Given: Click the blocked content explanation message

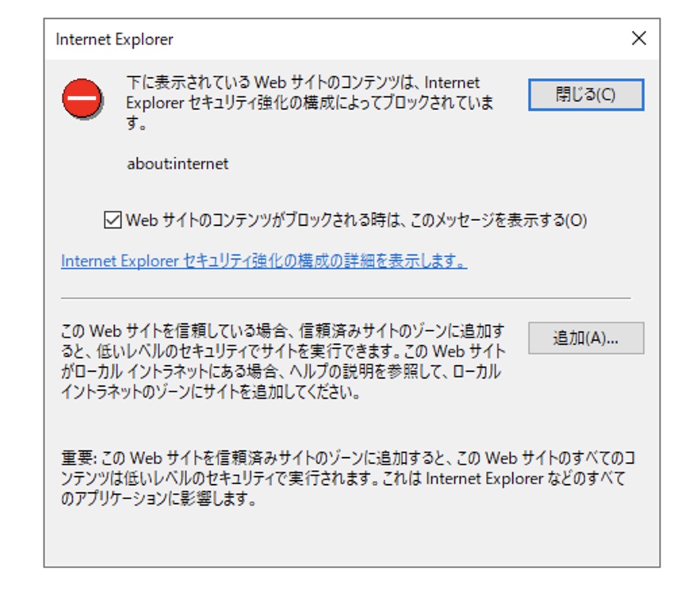Looking at the screenshot, I should coord(304,101).
